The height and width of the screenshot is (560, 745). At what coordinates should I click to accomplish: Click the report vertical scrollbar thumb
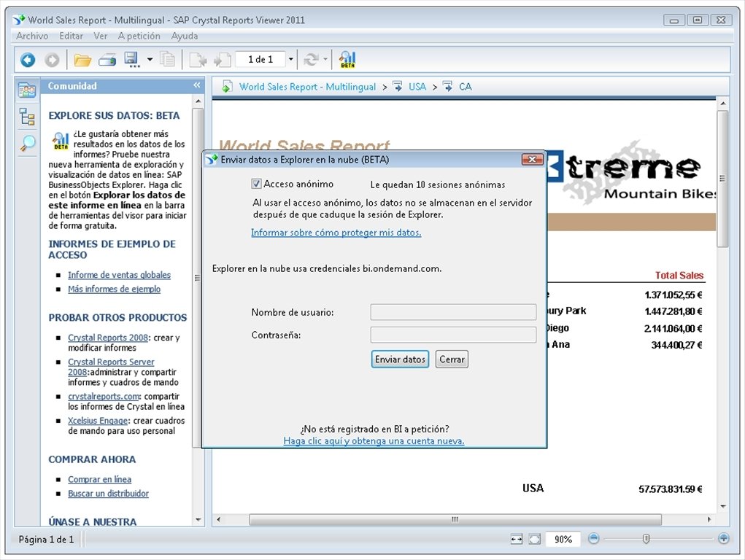pos(722,179)
